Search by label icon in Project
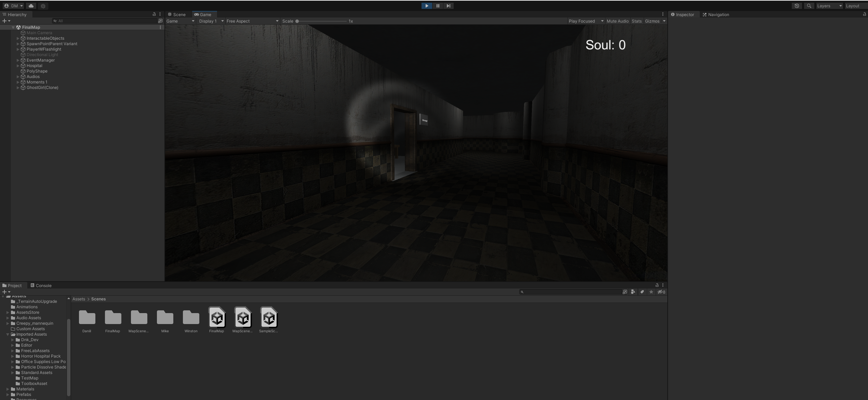 642,292
